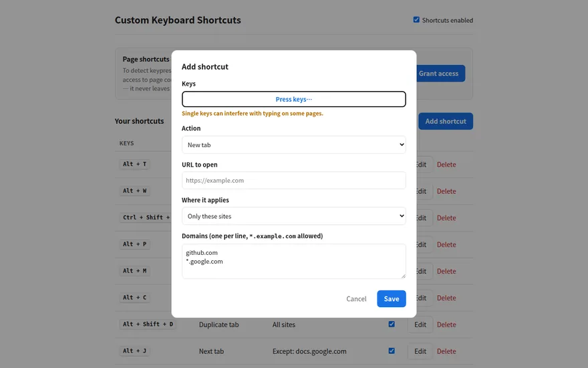Delete the Alt + J shortcut

click(x=446, y=351)
